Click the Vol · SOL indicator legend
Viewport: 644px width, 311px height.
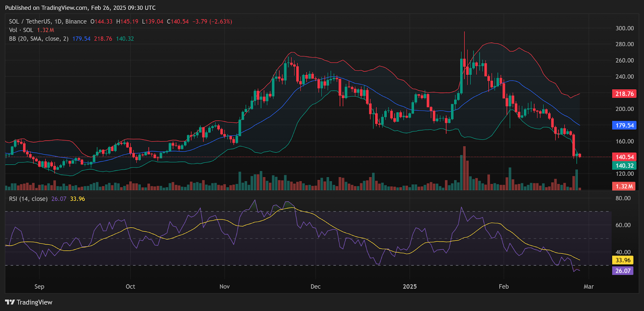21,30
